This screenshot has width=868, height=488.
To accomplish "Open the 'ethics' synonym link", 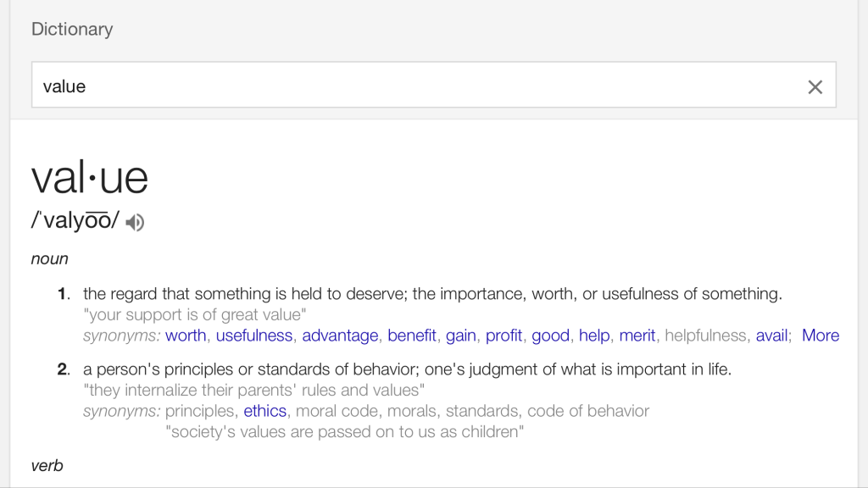I will [x=264, y=411].
